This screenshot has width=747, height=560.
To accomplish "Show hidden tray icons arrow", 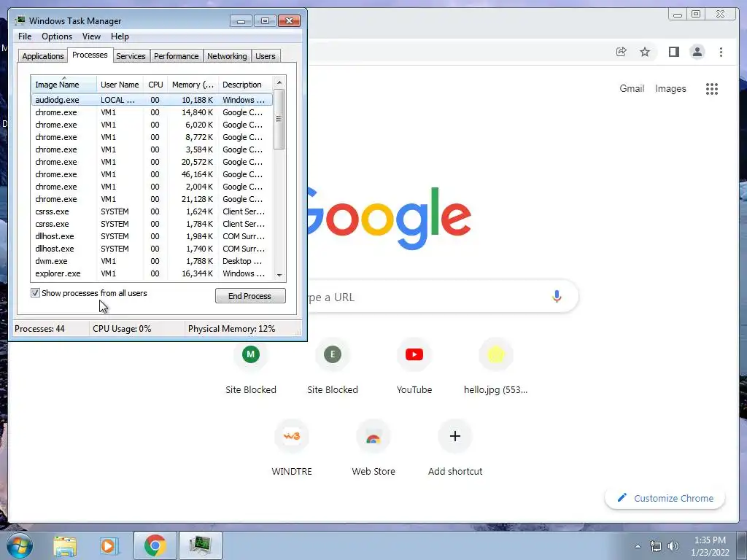I will click(x=638, y=546).
